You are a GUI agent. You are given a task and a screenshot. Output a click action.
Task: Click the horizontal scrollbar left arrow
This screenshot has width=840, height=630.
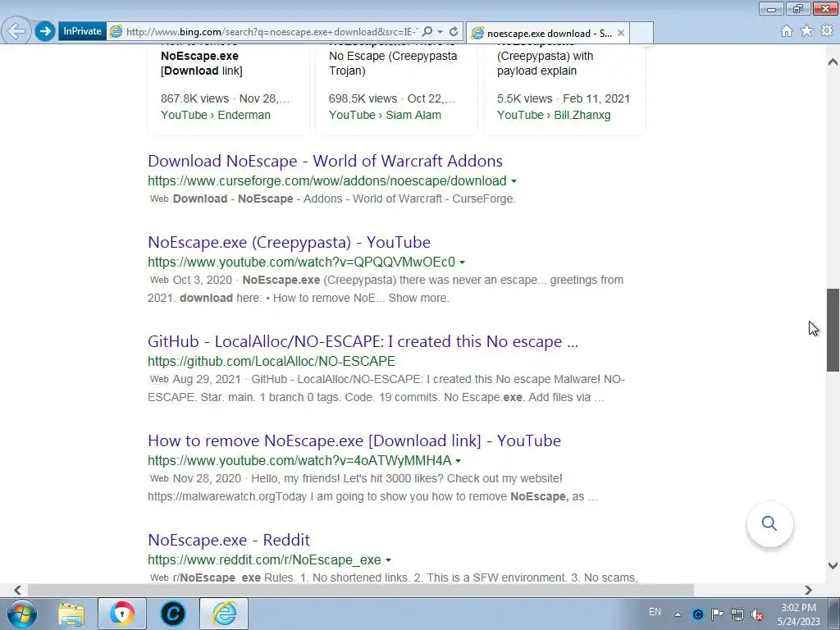pos(18,590)
